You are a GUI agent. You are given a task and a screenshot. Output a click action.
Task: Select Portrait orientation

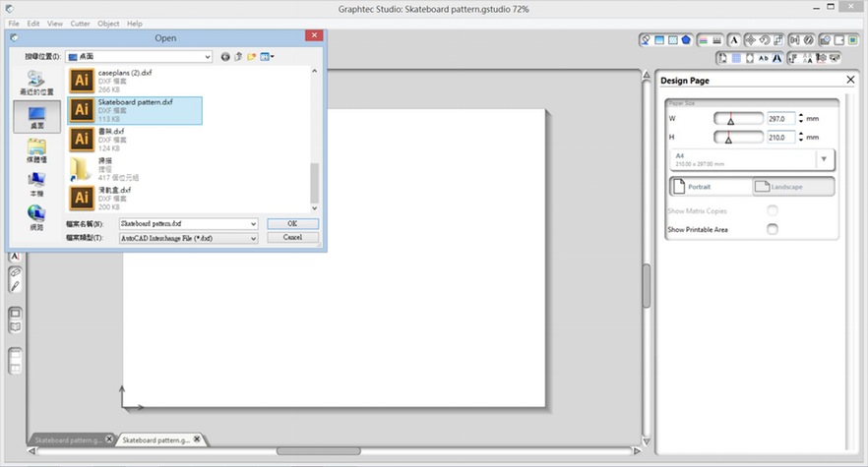pyautogui.click(x=711, y=187)
